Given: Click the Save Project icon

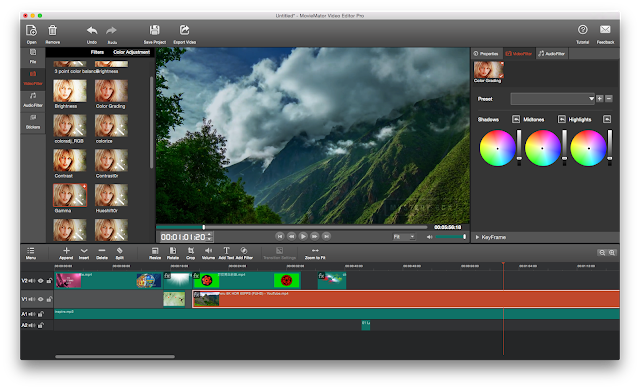Looking at the screenshot, I should (155, 30).
